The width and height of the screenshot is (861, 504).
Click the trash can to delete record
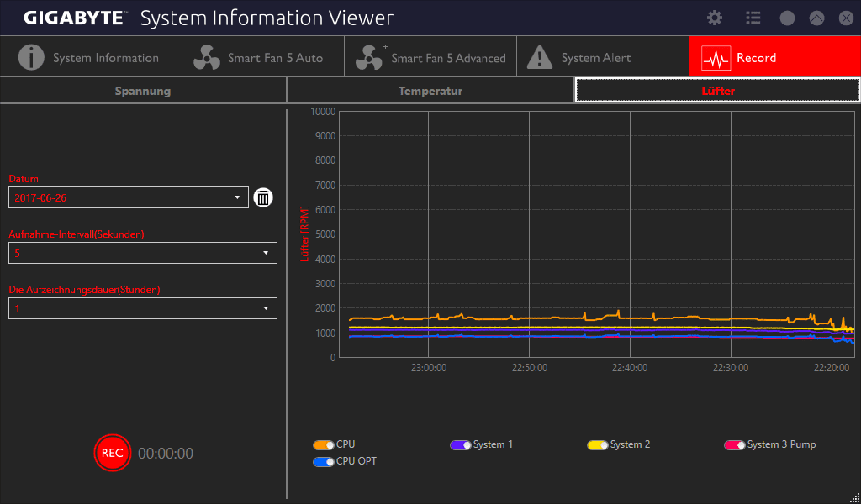[263, 197]
